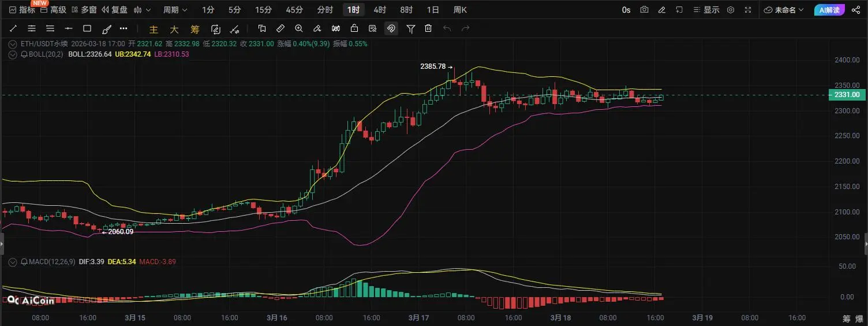Select the horizontal line marker tool
Viewport: 868px width, 326px height.
point(69,28)
